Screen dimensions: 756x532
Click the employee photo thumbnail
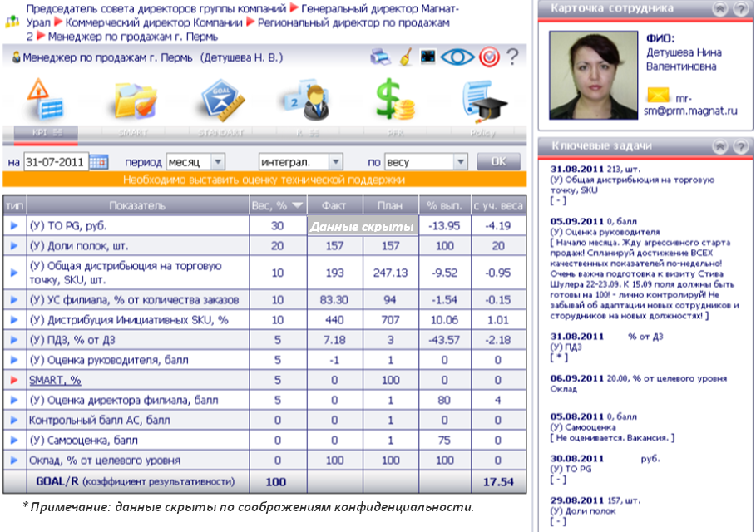coord(594,75)
